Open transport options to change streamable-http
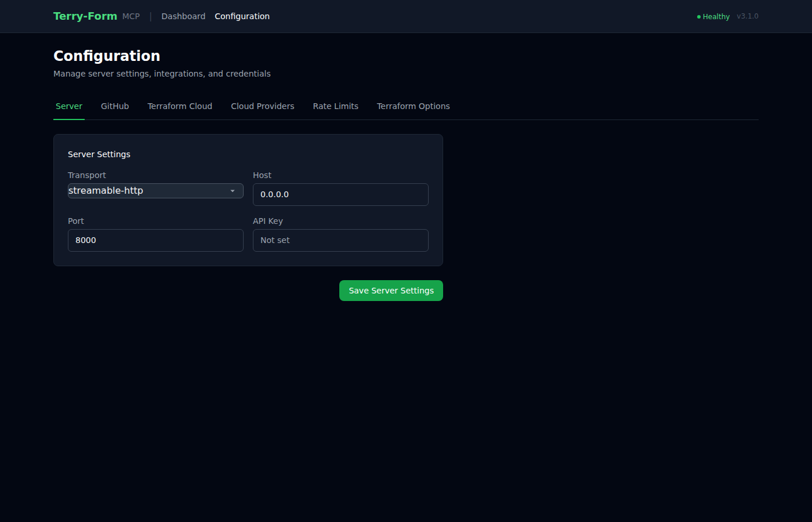Viewport: 812px width, 522px height. click(155, 190)
